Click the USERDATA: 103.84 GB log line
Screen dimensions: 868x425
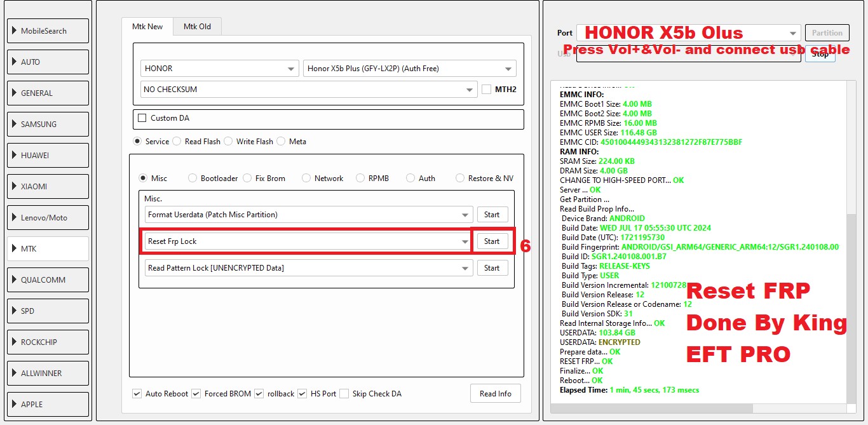pos(597,333)
